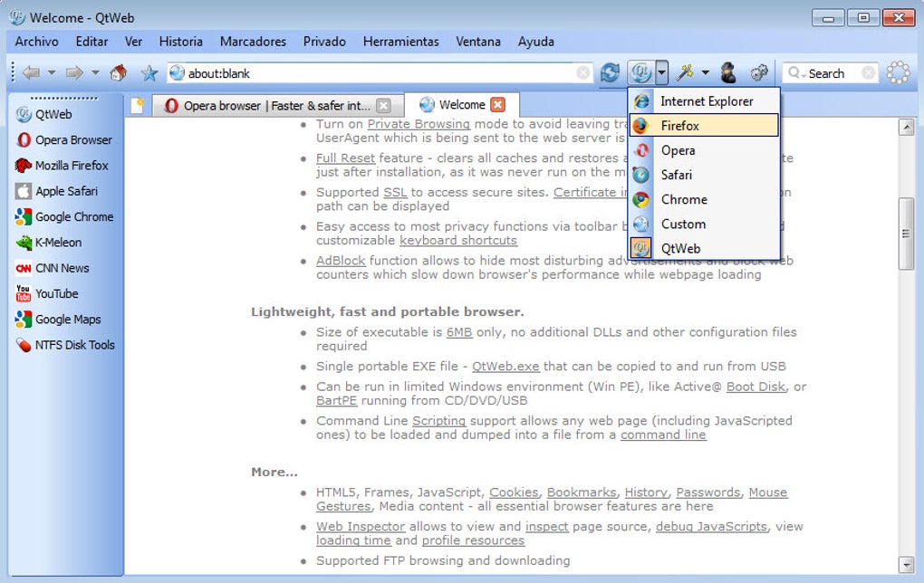Screen dimensions: 924x583
Task: Open the Editar menu
Action: coord(91,42)
